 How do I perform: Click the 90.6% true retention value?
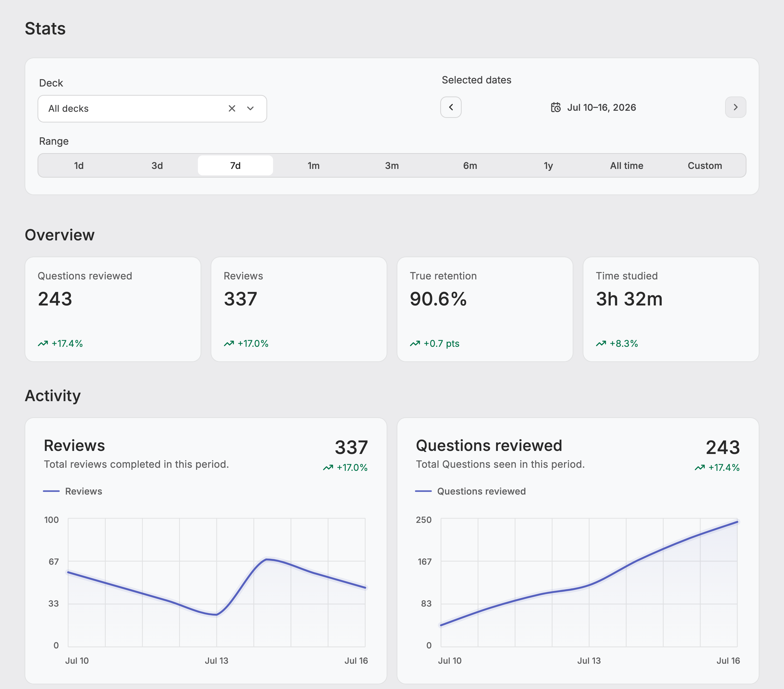click(438, 299)
